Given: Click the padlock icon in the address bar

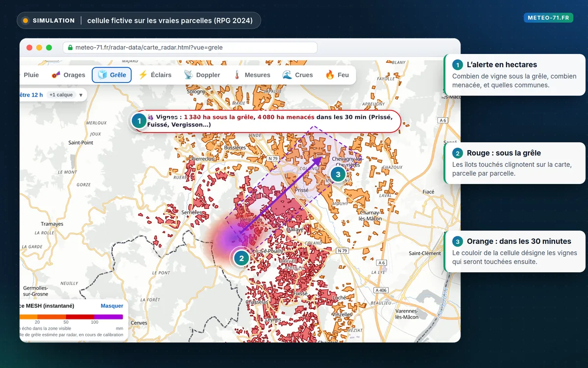Looking at the screenshot, I should 70,48.
